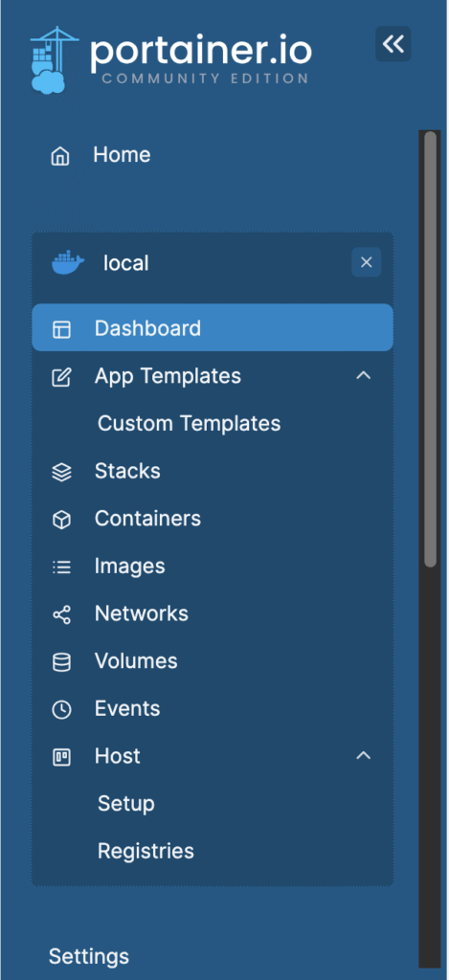Click the Docker whale icon beside local
Viewport: 449px width, 980px height.
pos(68,263)
